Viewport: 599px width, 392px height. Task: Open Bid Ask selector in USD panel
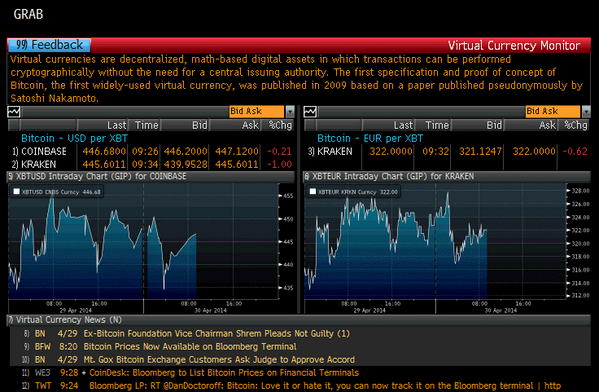pos(256,111)
